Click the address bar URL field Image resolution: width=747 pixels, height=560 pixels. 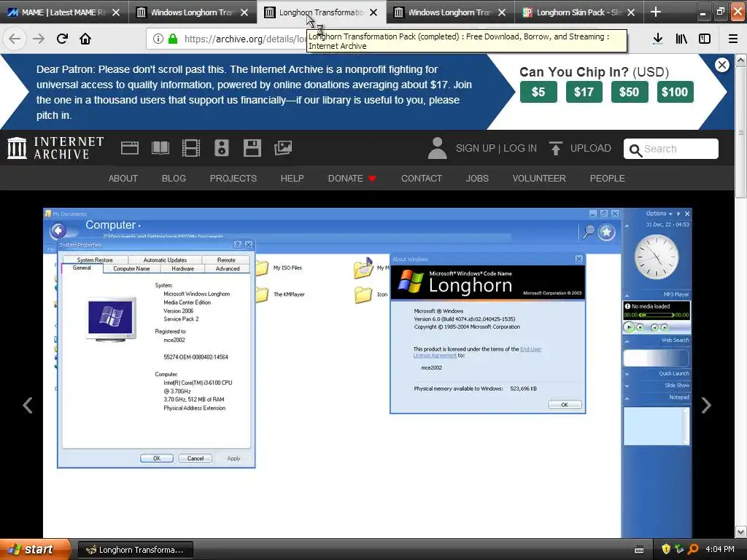[245, 39]
